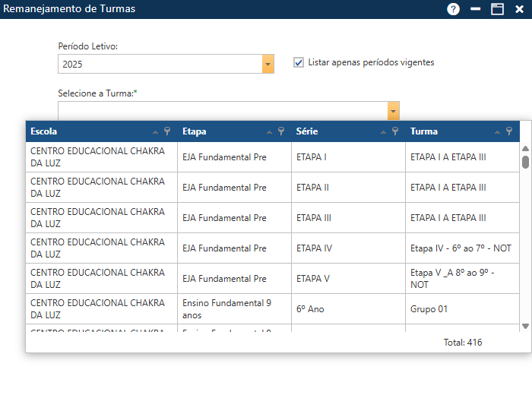Screen dimensions: 532x395
Task: Click the filter pin icon in Etapa column
Action: point(280,131)
